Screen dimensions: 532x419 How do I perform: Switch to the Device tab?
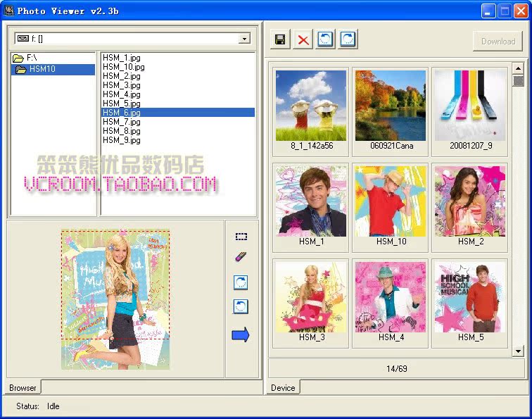[x=283, y=388]
